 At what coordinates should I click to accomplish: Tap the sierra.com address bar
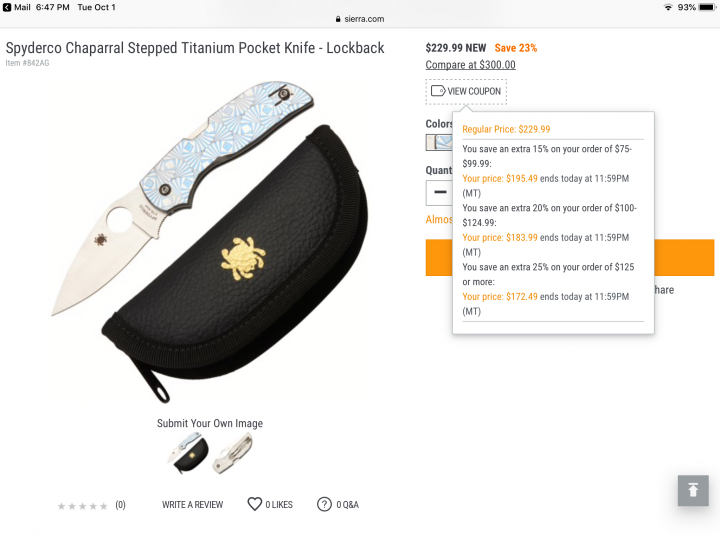[360, 19]
